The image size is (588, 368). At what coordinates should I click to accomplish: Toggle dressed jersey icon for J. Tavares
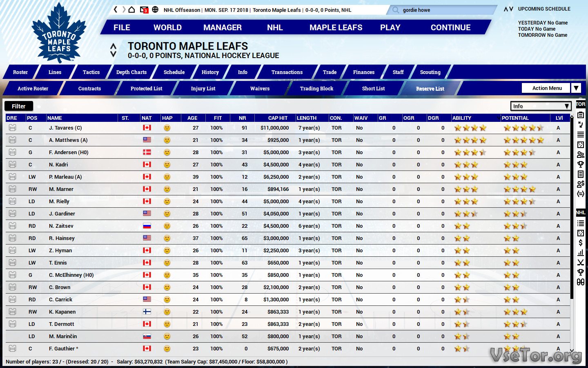tap(12, 128)
